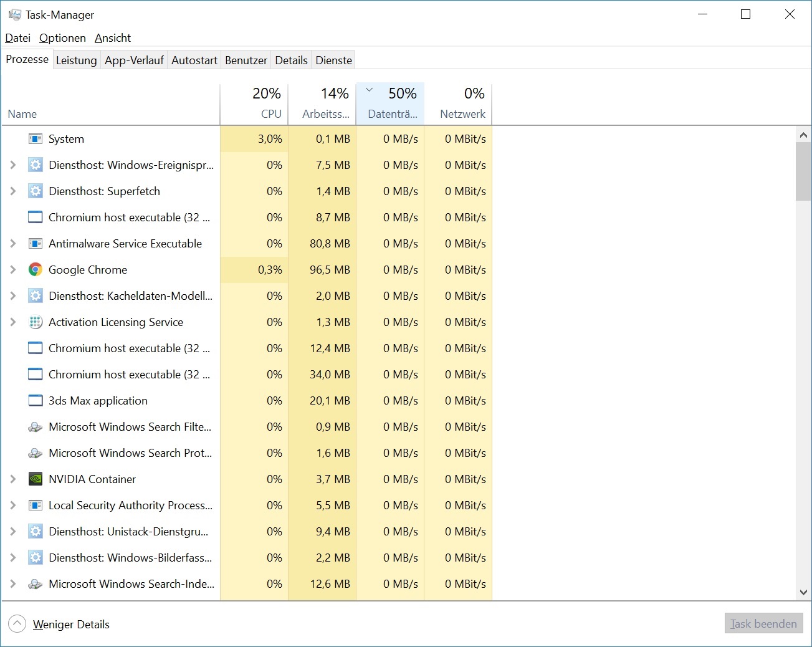Screen dimensions: 812x647
Task: Click the scrollbar up arrow
Action: (803, 135)
